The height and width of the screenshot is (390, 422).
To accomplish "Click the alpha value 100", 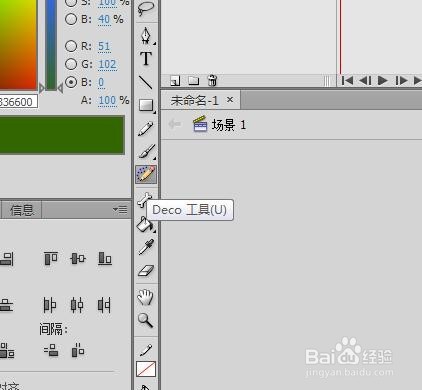I will click(107, 100).
